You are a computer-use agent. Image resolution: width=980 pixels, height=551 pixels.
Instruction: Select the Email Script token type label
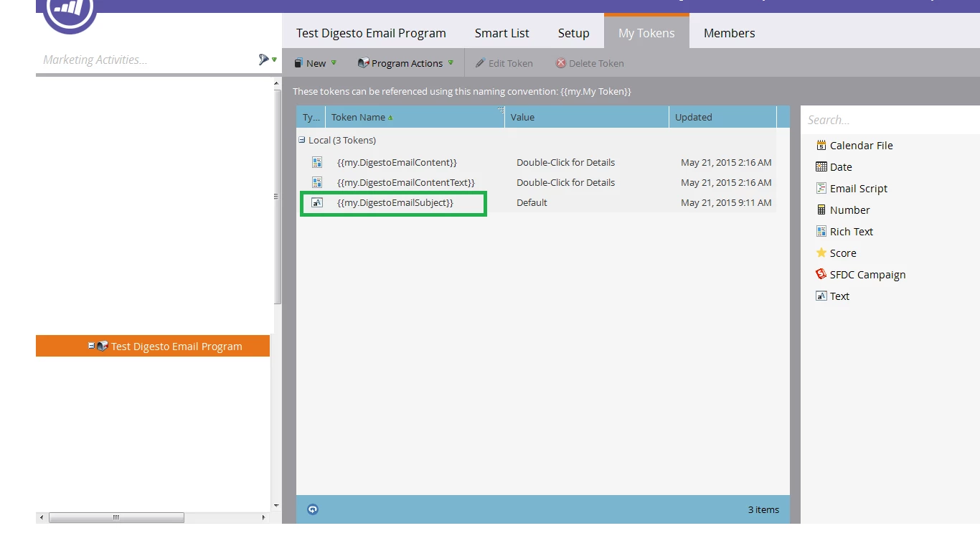coord(859,188)
